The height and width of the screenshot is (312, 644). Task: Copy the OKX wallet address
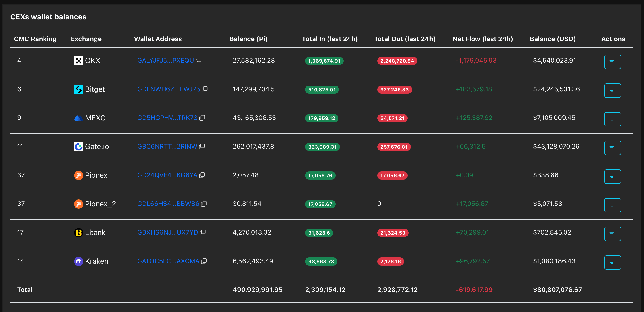click(x=198, y=61)
